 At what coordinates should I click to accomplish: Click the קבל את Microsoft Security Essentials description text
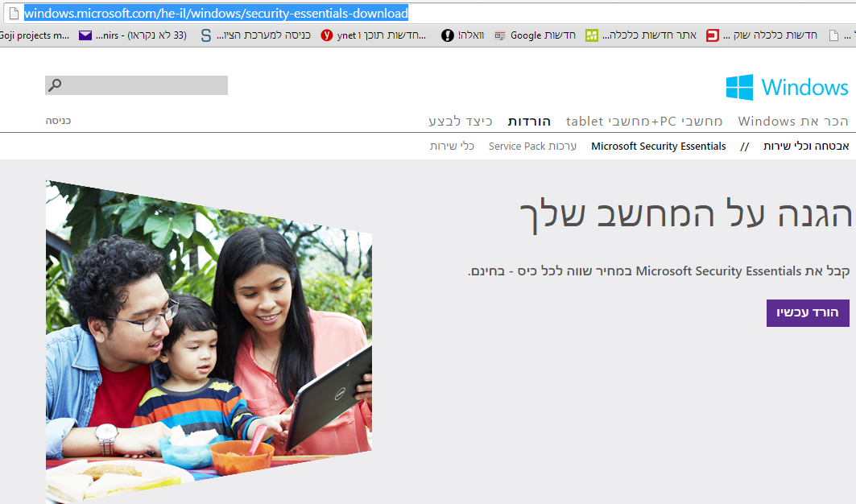click(x=659, y=271)
